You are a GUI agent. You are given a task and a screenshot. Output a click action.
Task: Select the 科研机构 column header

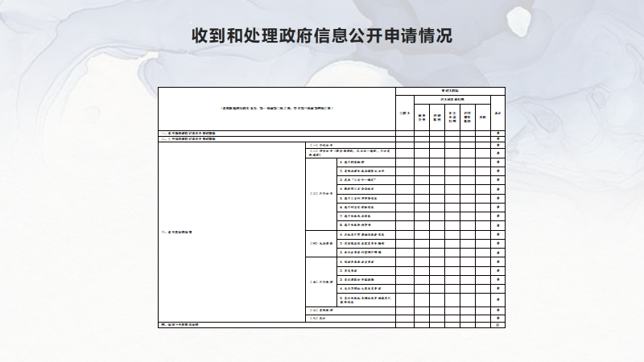[x=437, y=117]
